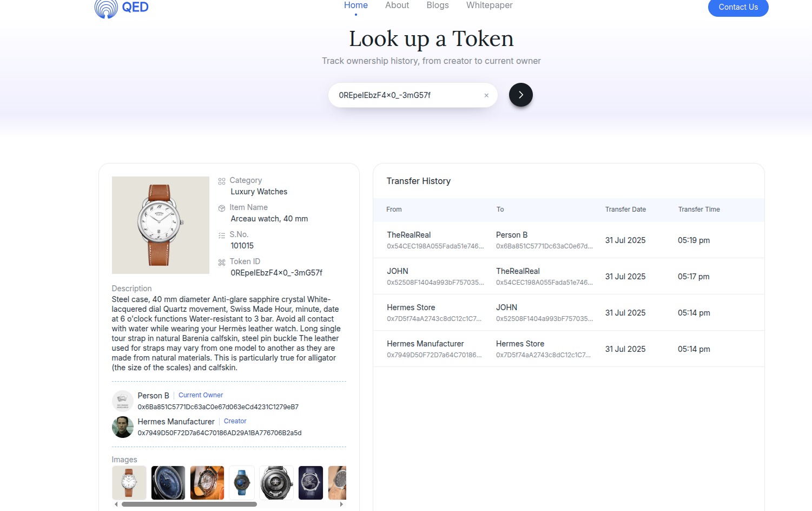
Task: Click the Transfer History heading
Action: (x=419, y=181)
